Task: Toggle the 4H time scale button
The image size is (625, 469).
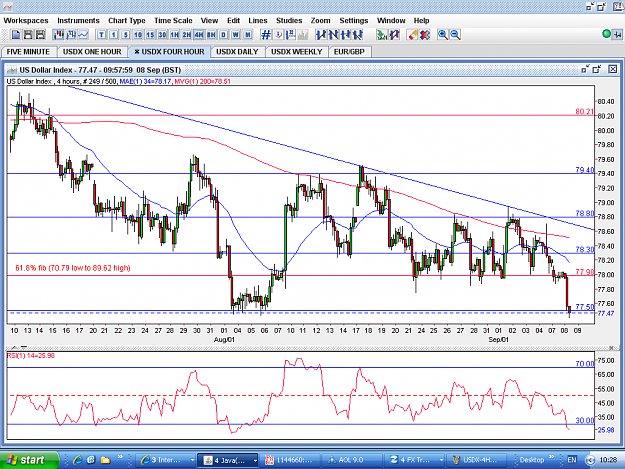Action: pyautogui.click(x=199, y=35)
